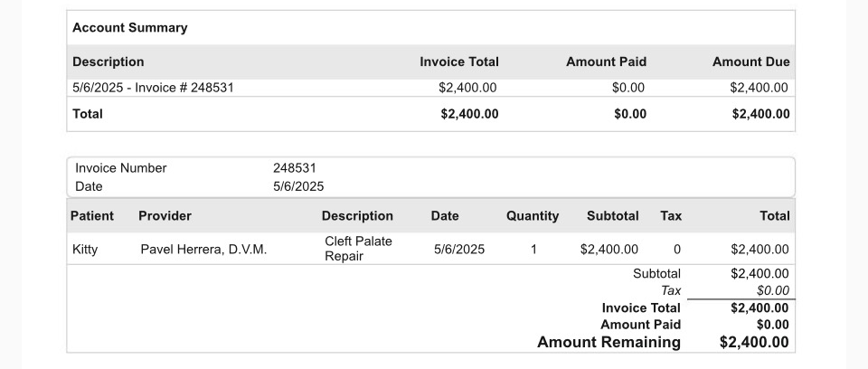This screenshot has height=369, width=868.
Task: Select the 5/6/2025 - Invoice # 248531 row
Action: [x=430, y=88]
